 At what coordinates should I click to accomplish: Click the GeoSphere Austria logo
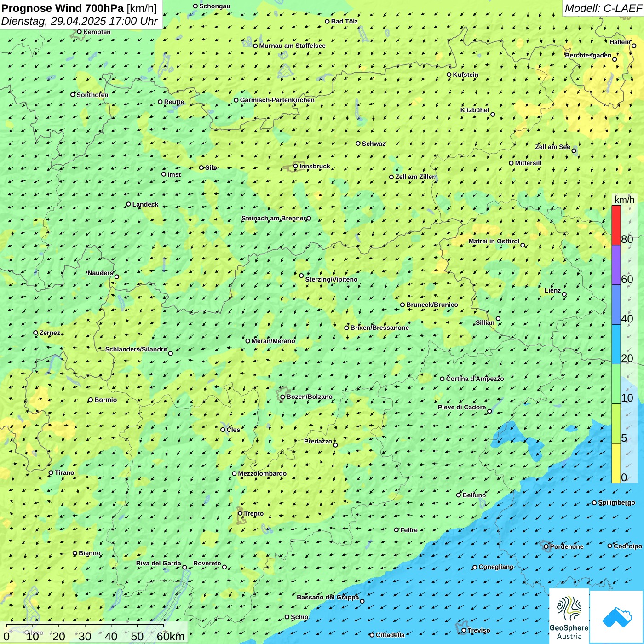569,615
